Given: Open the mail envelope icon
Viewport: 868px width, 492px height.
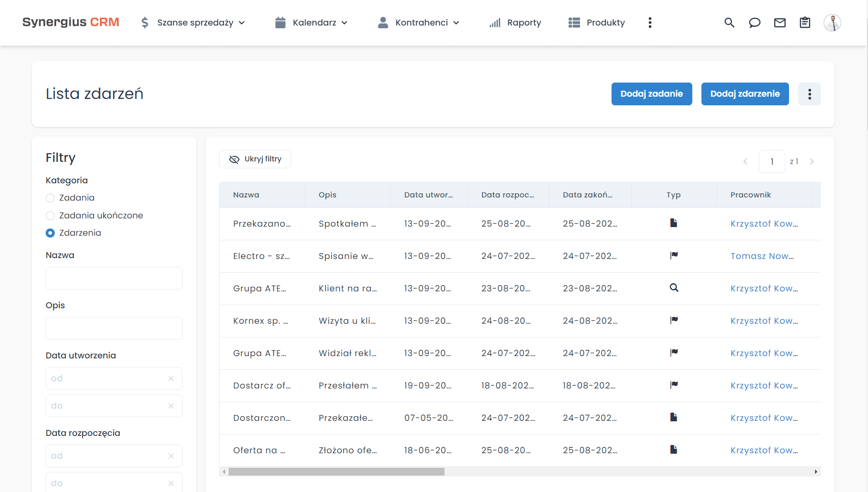Looking at the screenshot, I should point(780,23).
